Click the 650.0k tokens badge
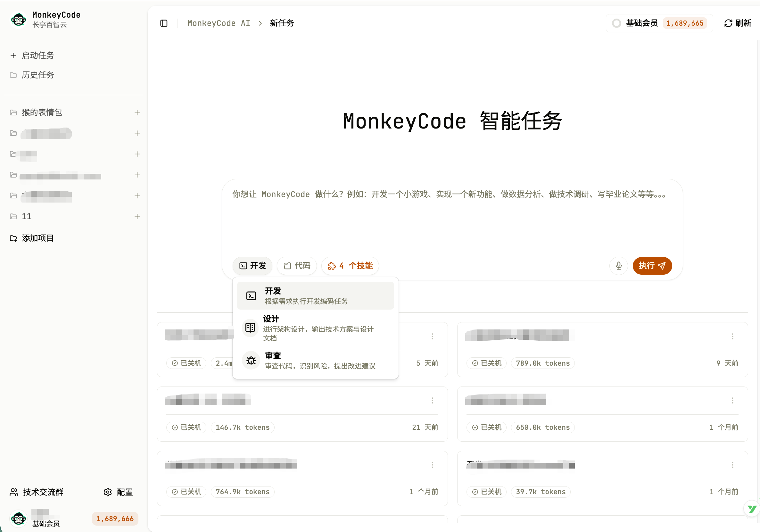This screenshot has height=532, width=760. point(542,428)
